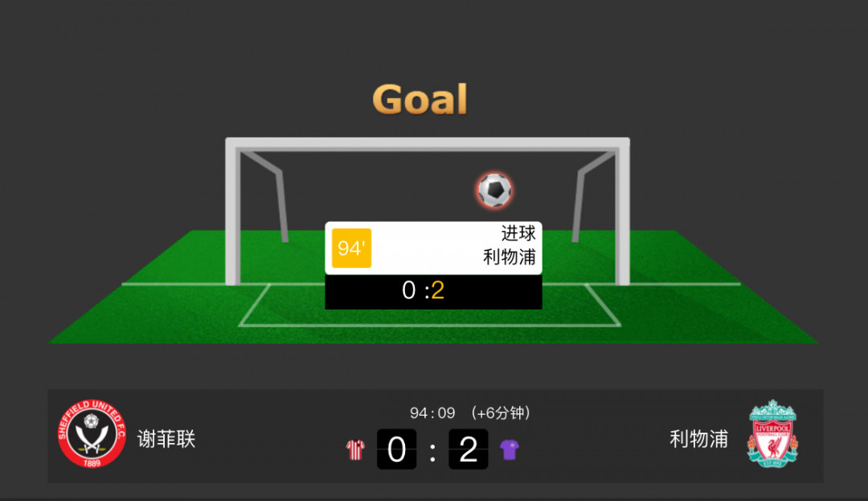Click the home score digit 0
The image size is (868, 501).
click(x=396, y=449)
